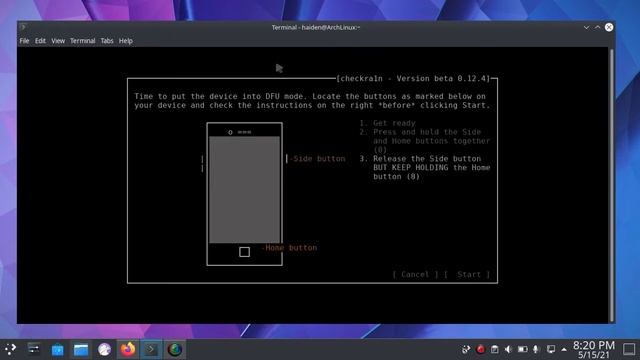This screenshot has width=640, height=360.
Task: Open the clock showing 8:20 PM
Action: coord(593,350)
